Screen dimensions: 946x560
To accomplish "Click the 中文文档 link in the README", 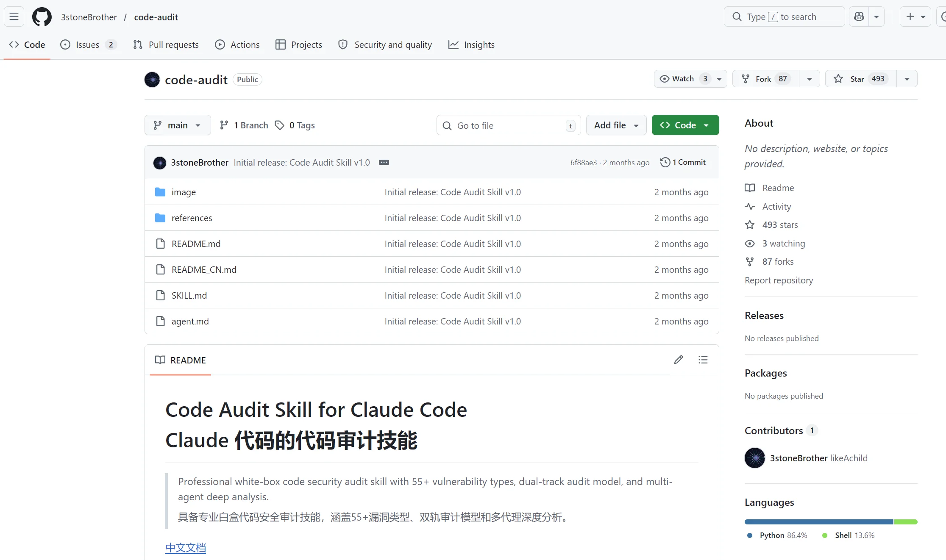I will (x=185, y=547).
